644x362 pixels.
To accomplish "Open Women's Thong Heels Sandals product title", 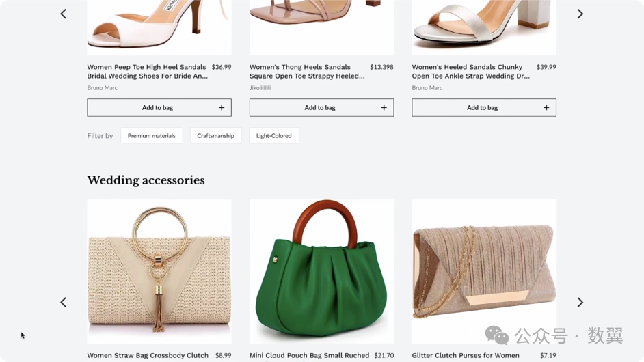I will tap(307, 72).
